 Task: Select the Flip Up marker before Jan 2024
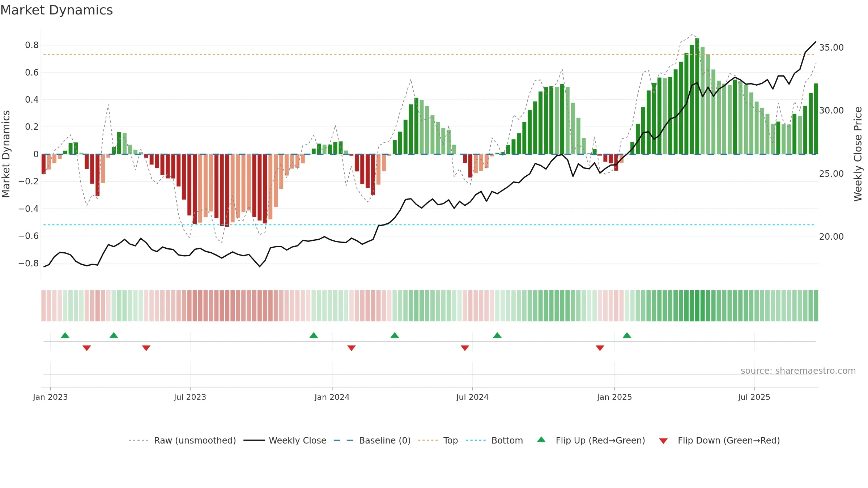point(314,335)
